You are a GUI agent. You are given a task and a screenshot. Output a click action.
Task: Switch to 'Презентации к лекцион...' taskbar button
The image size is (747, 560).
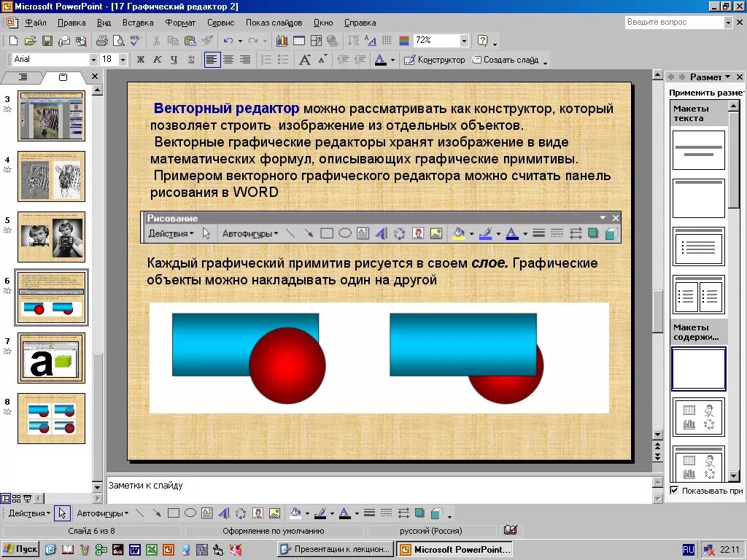[x=336, y=549]
